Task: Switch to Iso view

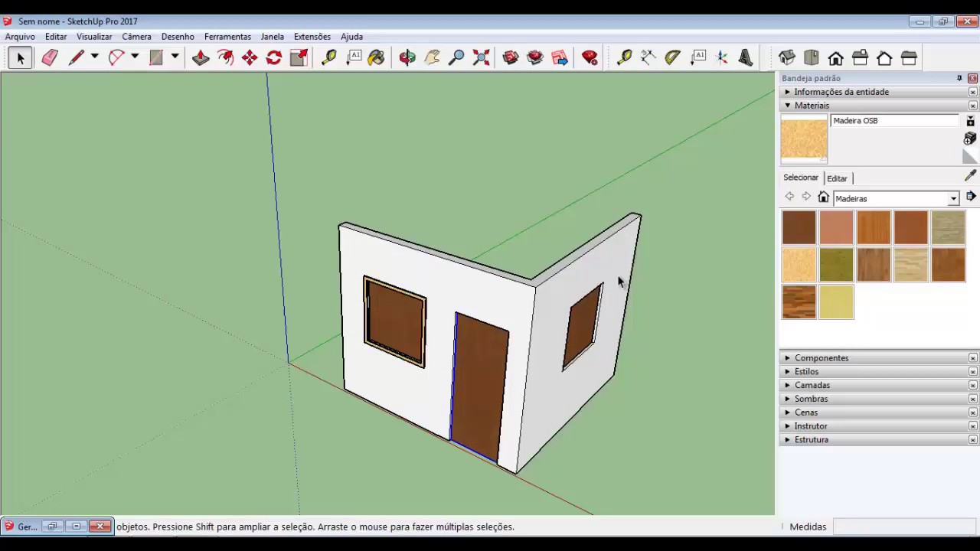Action: coord(787,57)
